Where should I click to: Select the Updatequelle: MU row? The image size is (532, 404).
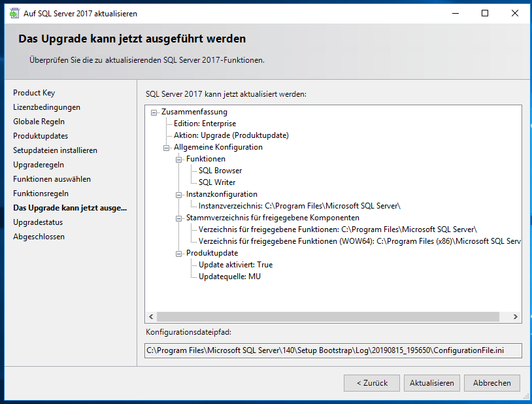(x=229, y=277)
